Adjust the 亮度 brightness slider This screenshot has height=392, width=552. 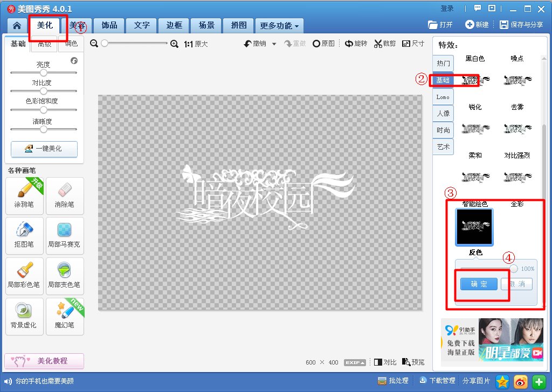tap(43, 72)
